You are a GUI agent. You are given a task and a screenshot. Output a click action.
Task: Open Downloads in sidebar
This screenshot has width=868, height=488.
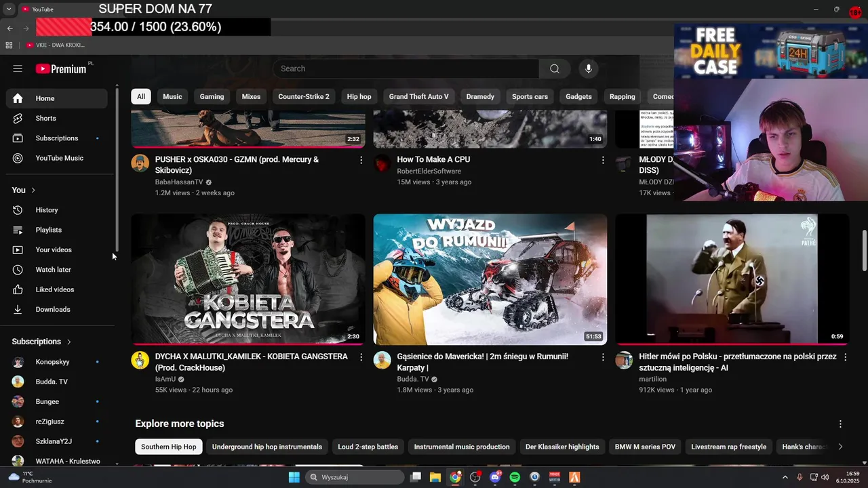pyautogui.click(x=57, y=309)
